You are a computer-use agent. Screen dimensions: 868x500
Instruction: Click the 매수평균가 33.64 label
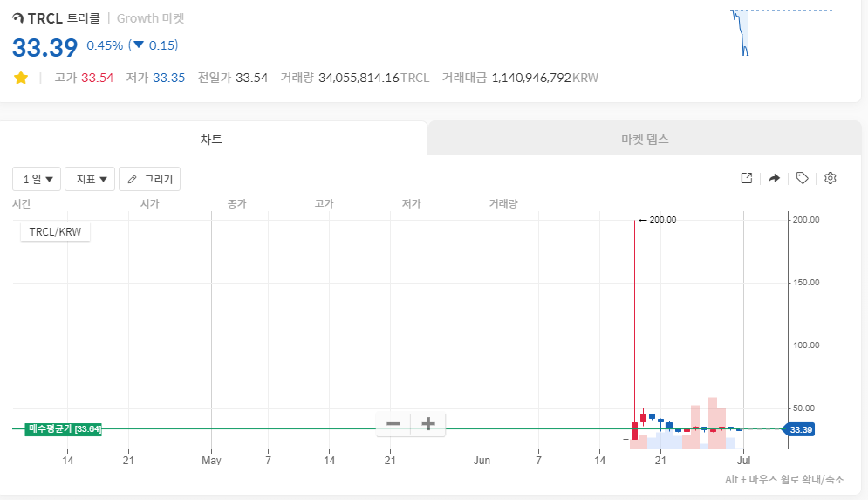pyautogui.click(x=63, y=429)
